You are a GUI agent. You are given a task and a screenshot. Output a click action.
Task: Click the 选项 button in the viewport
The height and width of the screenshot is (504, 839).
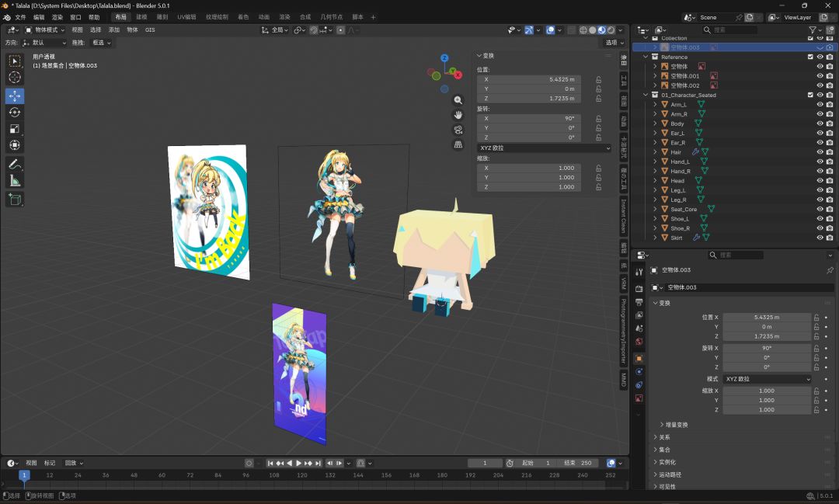tap(614, 42)
